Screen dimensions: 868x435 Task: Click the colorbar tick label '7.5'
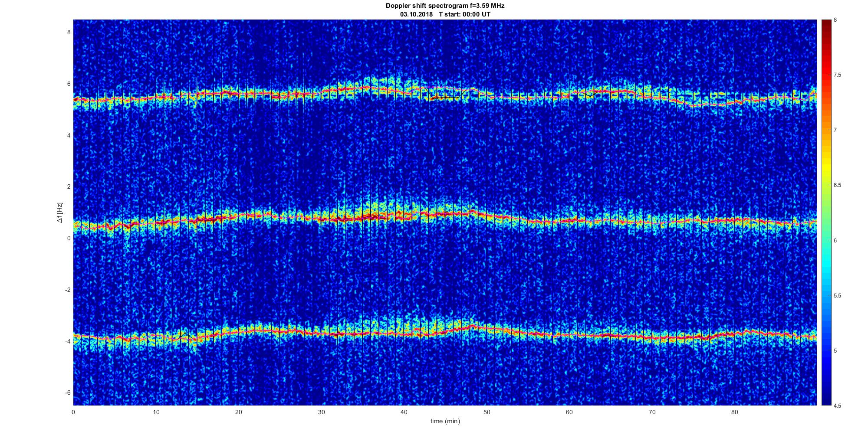point(838,75)
